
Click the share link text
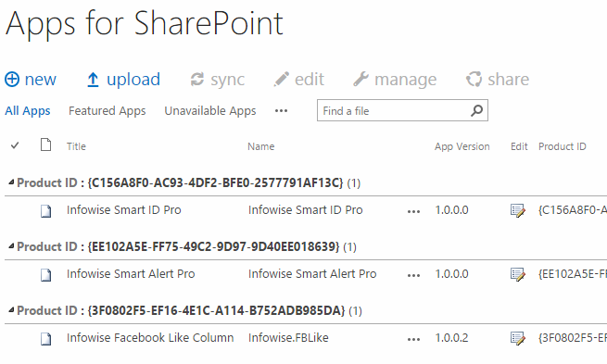coord(508,80)
